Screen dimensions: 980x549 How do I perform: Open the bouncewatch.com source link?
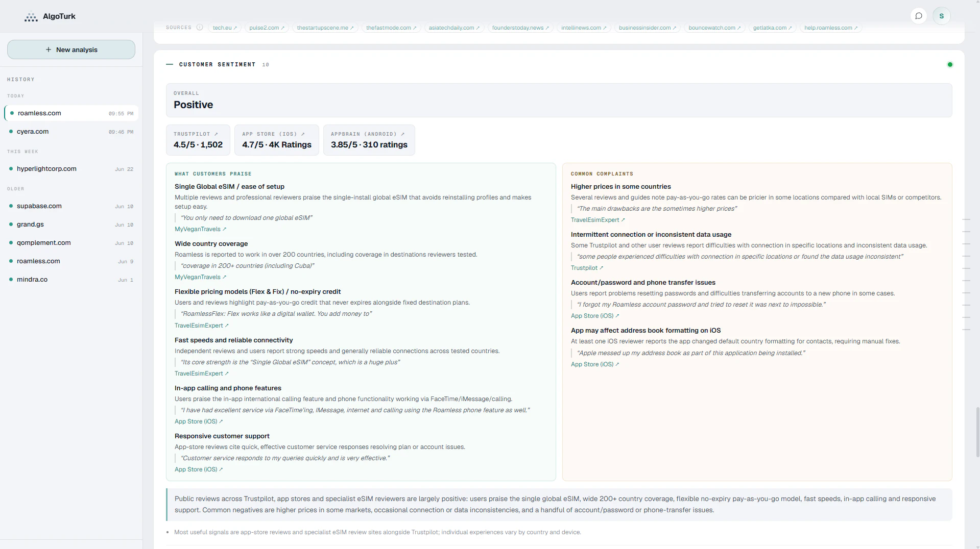[x=714, y=28]
